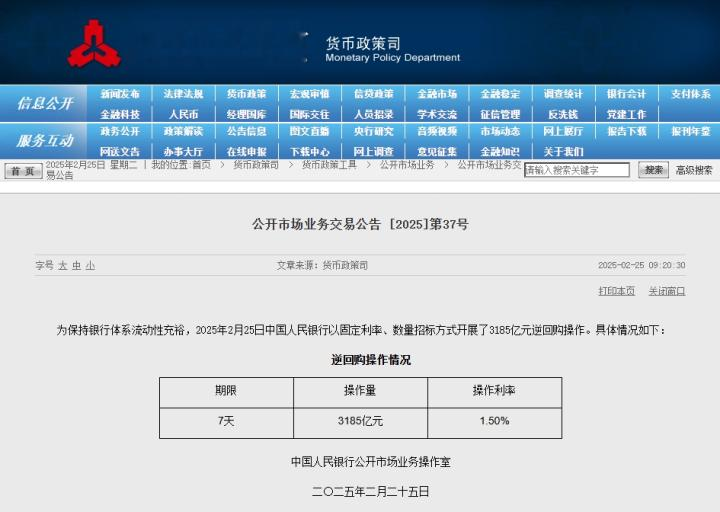Viewport: 720px width, 512px height.
Task: Click the announcement title 第37号
Action: [360, 224]
